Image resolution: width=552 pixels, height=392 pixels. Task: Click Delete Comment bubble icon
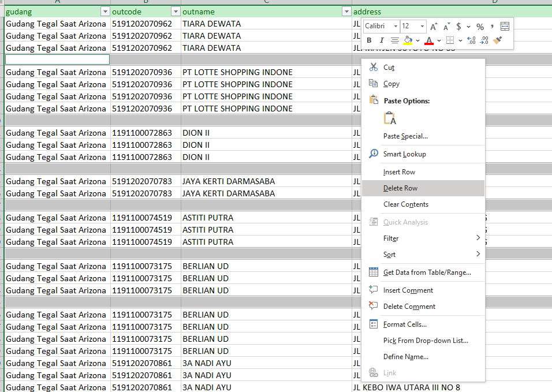(373, 306)
